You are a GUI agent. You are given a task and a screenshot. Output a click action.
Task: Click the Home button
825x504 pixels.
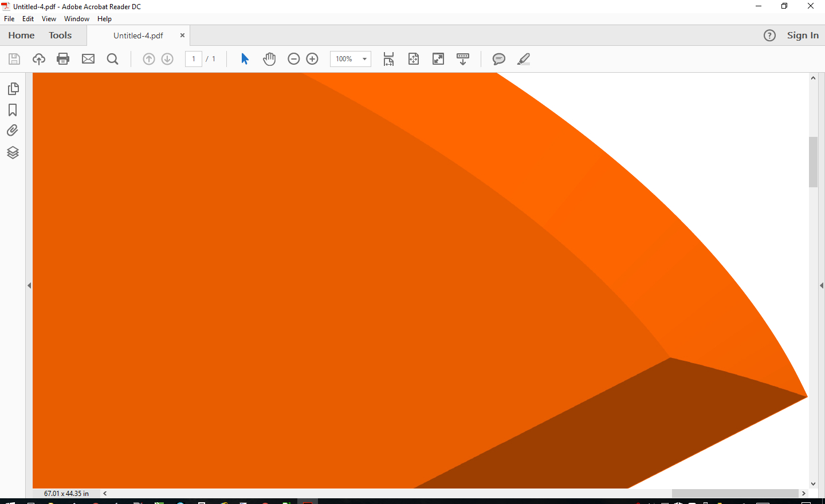[21, 36]
